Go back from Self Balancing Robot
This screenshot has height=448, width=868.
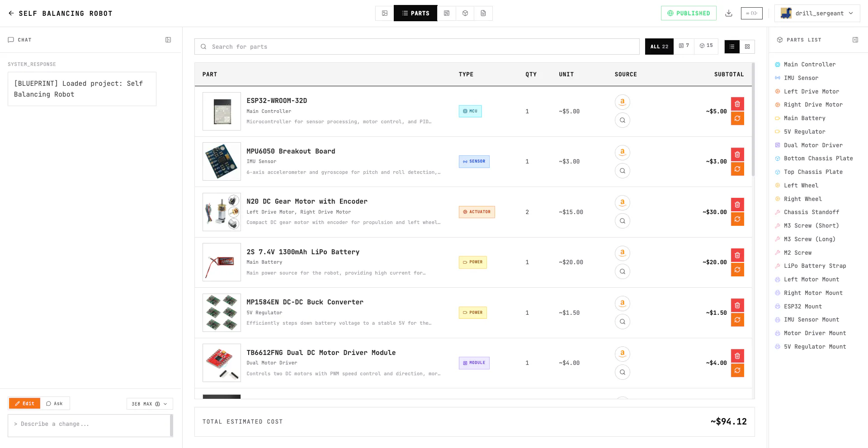click(x=11, y=13)
